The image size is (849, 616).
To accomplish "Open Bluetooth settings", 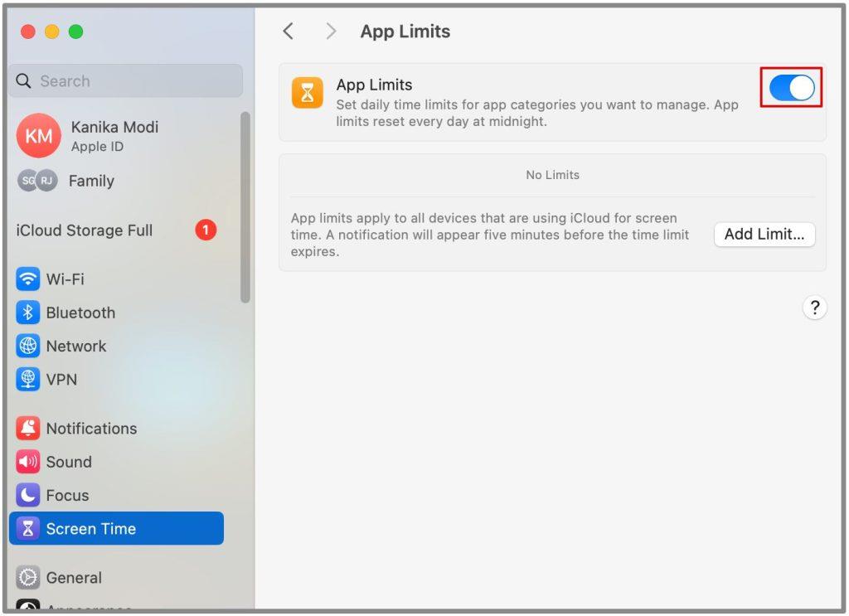I will pos(116,313).
